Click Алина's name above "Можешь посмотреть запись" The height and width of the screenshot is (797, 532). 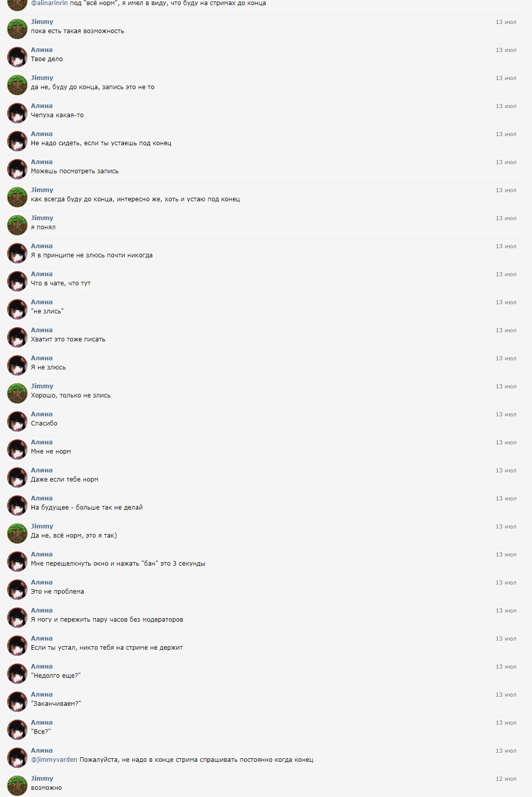click(42, 162)
